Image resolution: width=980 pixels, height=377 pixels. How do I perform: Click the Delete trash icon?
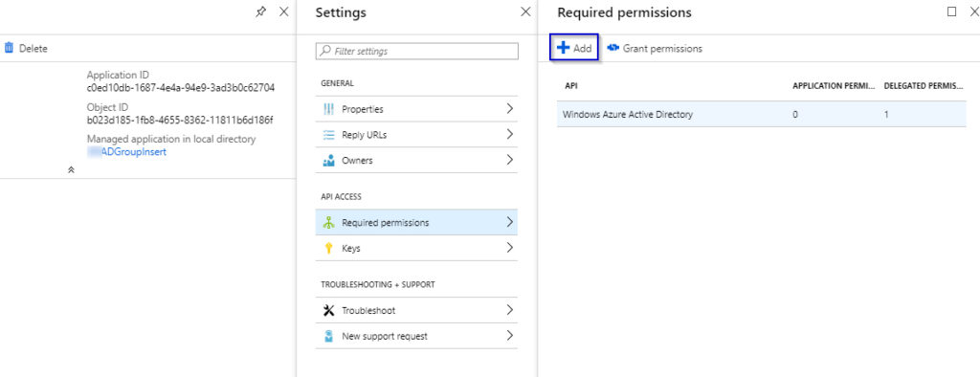(x=9, y=48)
